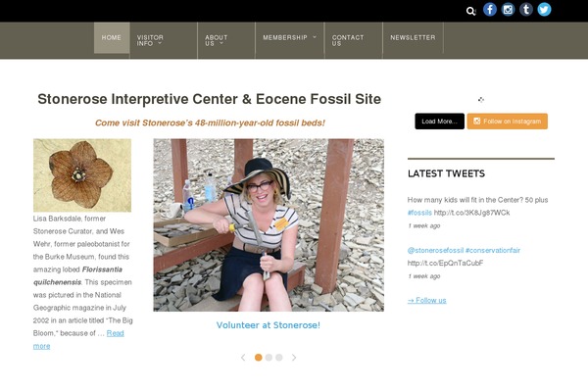588x392 pixels.
Task: Go to next slide arrow
Action: pyautogui.click(x=294, y=358)
